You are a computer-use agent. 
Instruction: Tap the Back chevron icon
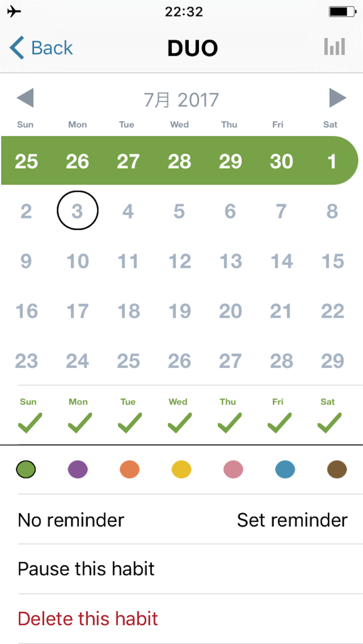click(17, 48)
